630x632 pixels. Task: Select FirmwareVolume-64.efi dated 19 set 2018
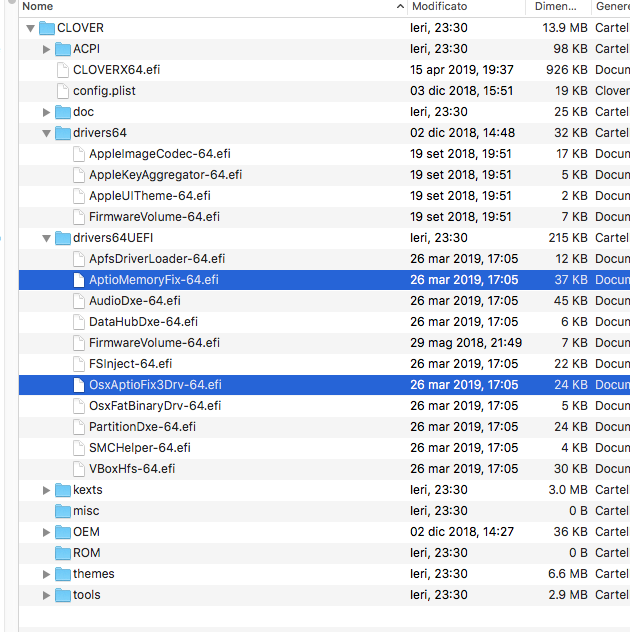(x=154, y=217)
